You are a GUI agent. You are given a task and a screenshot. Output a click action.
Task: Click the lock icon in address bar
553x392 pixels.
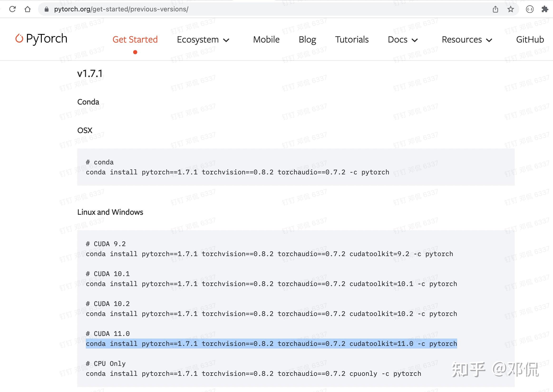tap(47, 9)
